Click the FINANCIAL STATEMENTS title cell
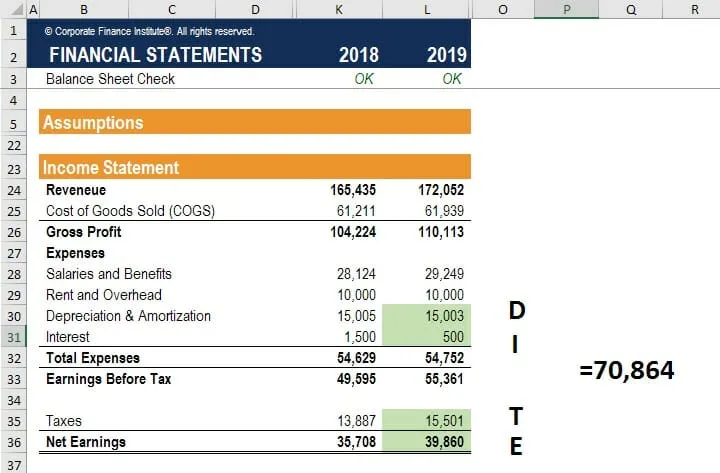 point(156,55)
